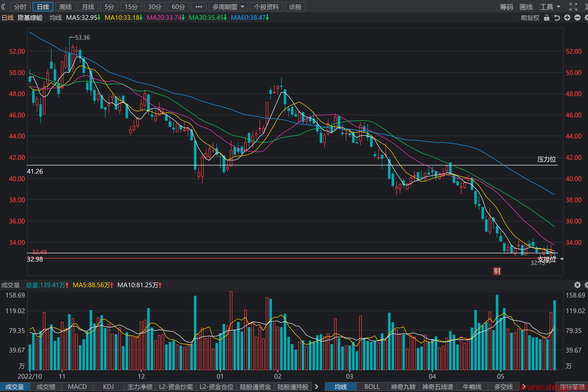Zoom out chart with minus icon

click(x=577, y=17)
